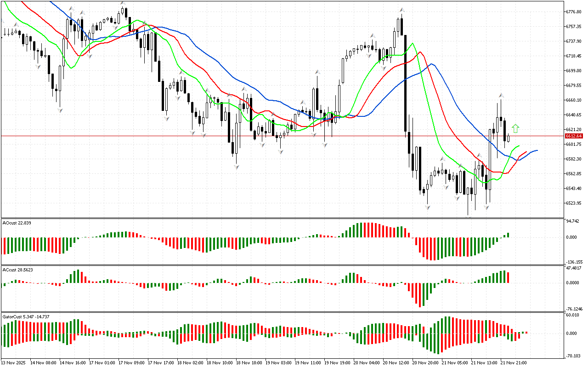This screenshot has height=368, width=588.
Task: Click up fractal above the 19 Nov 11:00 spike
Action: click(x=317, y=72)
